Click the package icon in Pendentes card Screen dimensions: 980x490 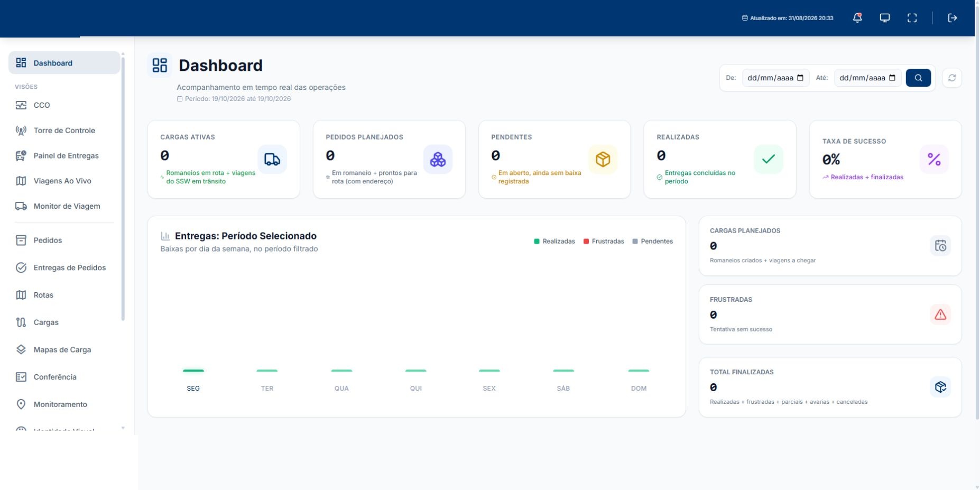603,159
